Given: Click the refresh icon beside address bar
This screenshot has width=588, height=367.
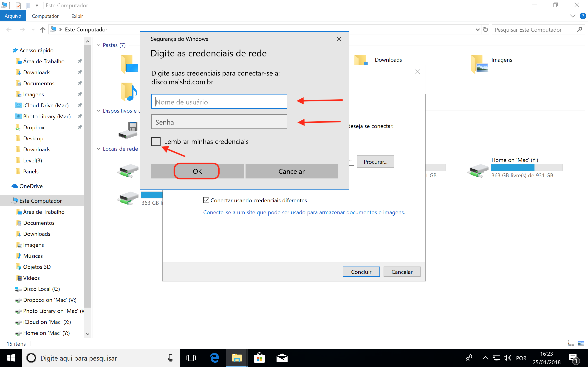Looking at the screenshot, I should click(485, 30).
